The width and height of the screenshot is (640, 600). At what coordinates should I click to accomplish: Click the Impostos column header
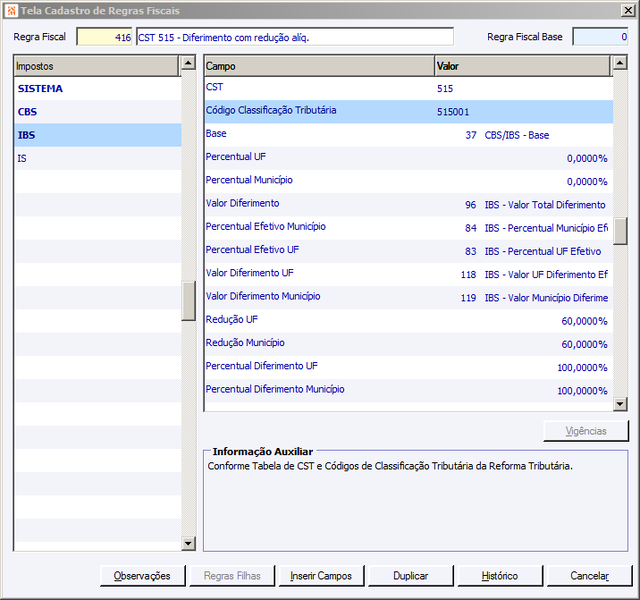[x=96, y=66]
